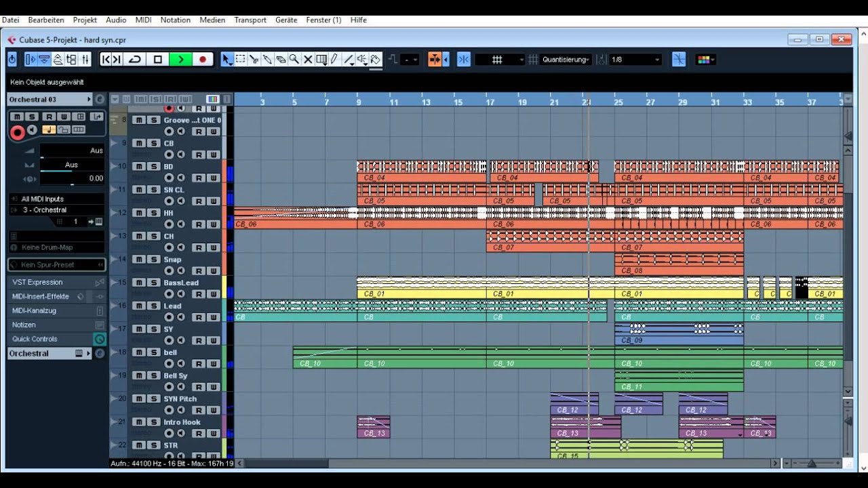Image resolution: width=868 pixels, height=488 pixels.
Task: Toggle the overview line icon
Action: point(58,60)
